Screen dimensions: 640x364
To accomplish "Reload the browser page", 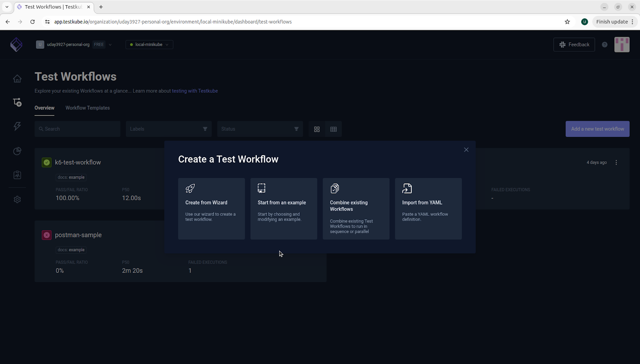I will click(x=32, y=22).
